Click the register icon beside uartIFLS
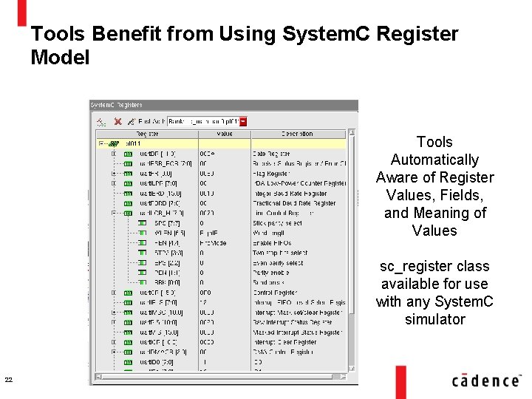532x399 pixels. pos(128,303)
